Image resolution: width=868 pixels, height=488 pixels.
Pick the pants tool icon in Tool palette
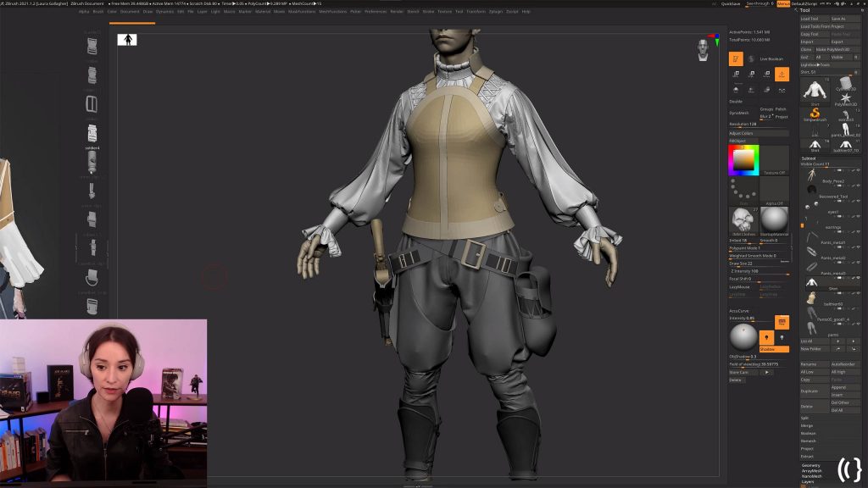(x=845, y=130)
